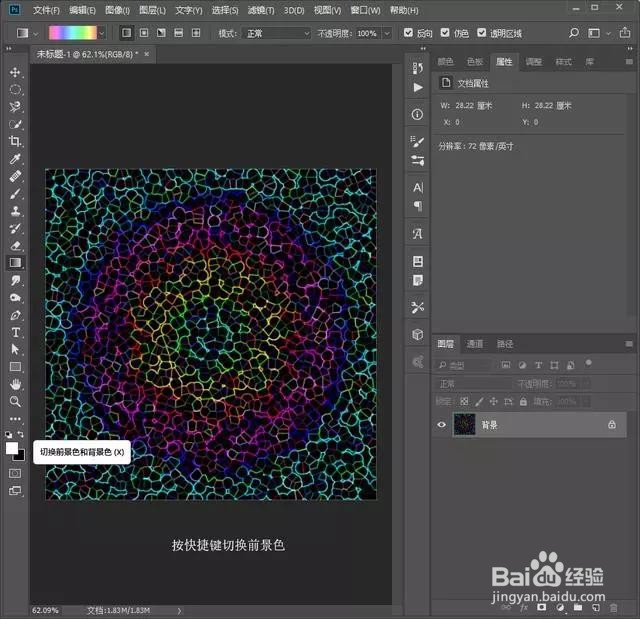Viewport: 640px width, 619px height.
Task: Click the search magnifier icon
Action: pyautogui.click(x=574, y=33)
